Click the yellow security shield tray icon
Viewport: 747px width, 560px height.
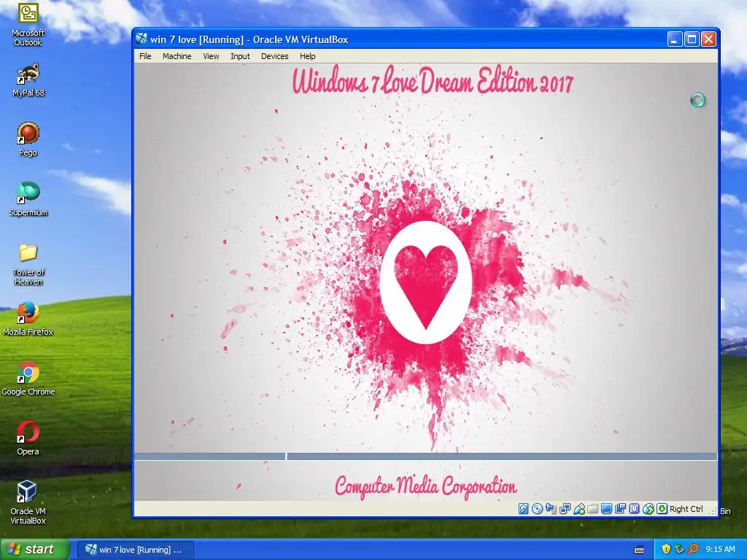click(x=666, y=550)
